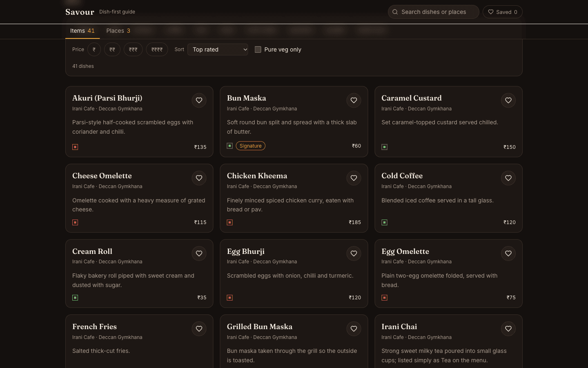Click the ₹120 price on Egg Bhurji
The width and height of the screenshot is (588, 368).
355,298
